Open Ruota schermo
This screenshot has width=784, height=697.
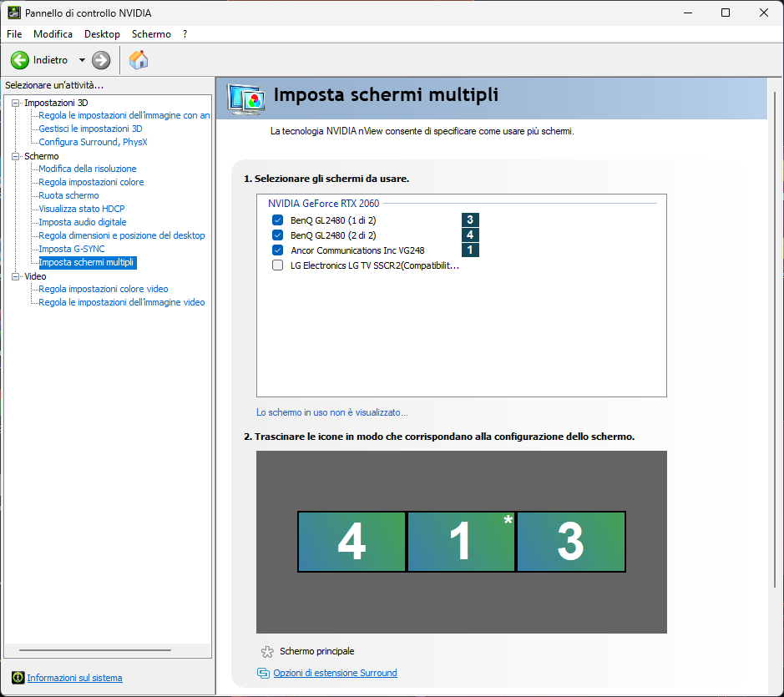click(x=68, y=195)
